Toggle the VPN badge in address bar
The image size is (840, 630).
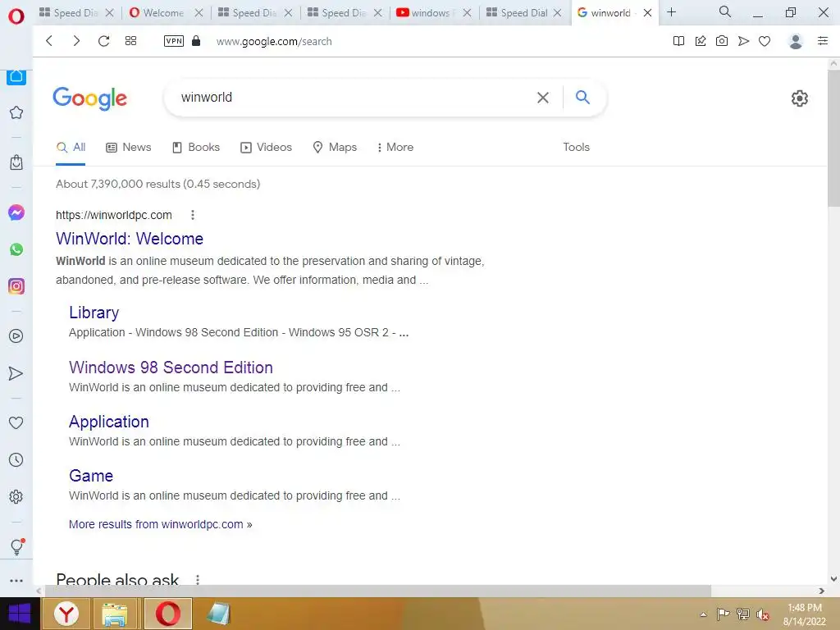point(174,41)
